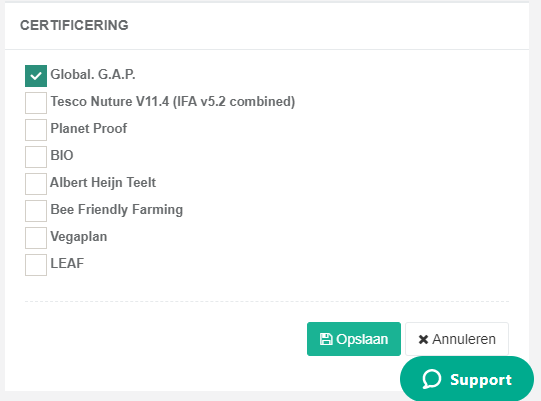Click the Planet Proof label text
Image resolution: width=541 pixels, height=401 pixels.
pyautogui.click(x=89, y=128)
